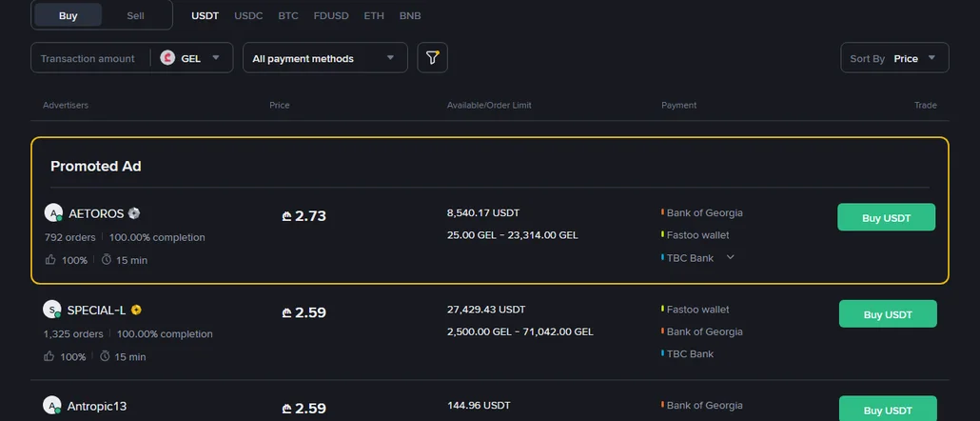Switch to the Buy tab
Image resolution: width=980 pixels, height=421 pixels.
point(69,15)
